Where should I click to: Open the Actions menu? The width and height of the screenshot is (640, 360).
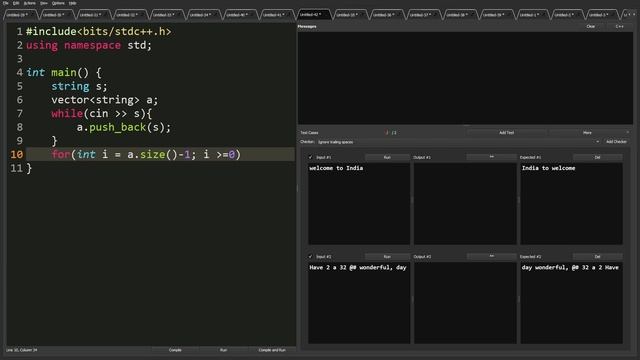click(x=29, y=3)
